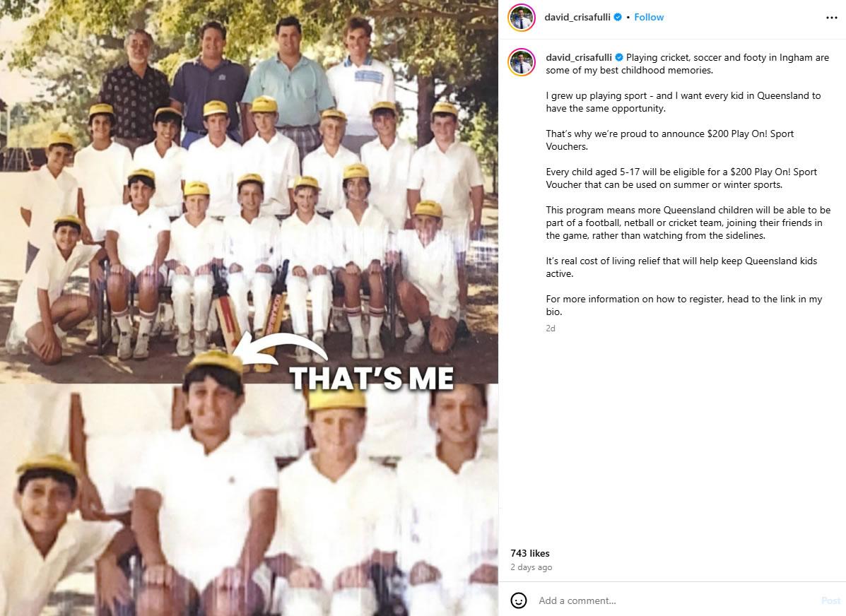Click the verified badge next to caption username
Screen dimensions: 846x616
619,57
